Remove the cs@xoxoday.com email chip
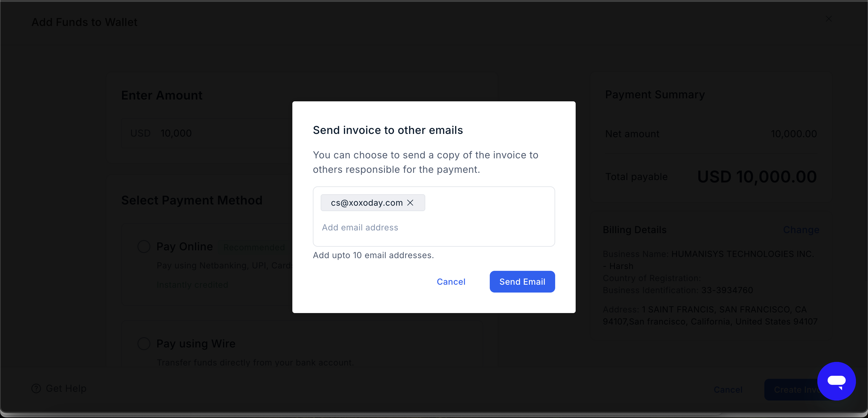Image resolution: width=868 pixels, height=418 pixels. [x=410, y=203]
